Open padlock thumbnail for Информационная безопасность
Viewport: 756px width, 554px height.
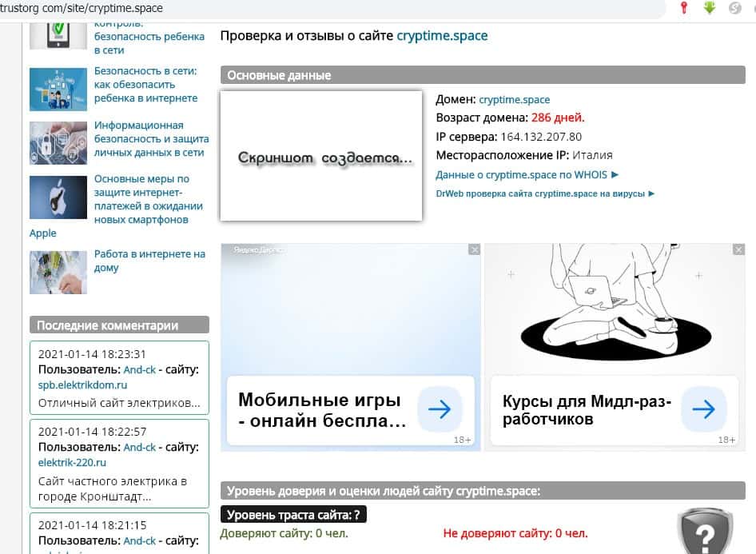click(x=58, y=143)
